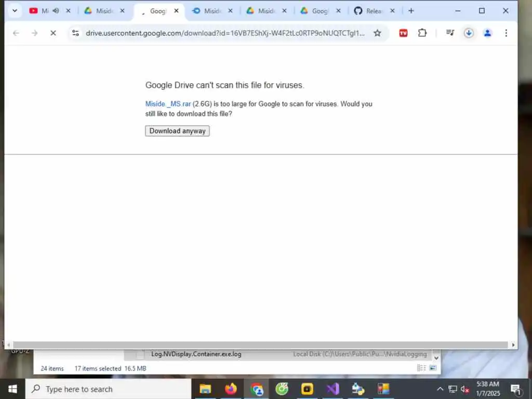The image size is (532, 399).
Task: Close the first Miside Drive tab
Action: click(x=122, y=11)
